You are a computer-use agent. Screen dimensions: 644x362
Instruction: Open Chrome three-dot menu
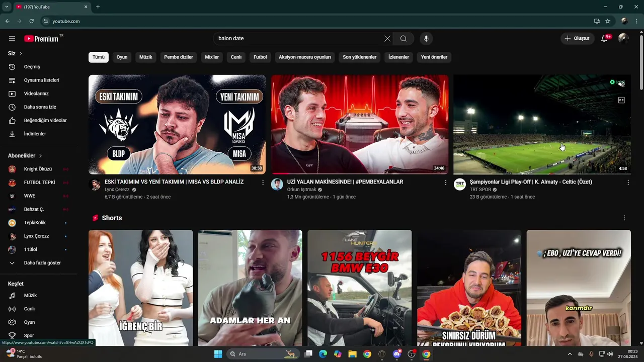pos(636,21)
